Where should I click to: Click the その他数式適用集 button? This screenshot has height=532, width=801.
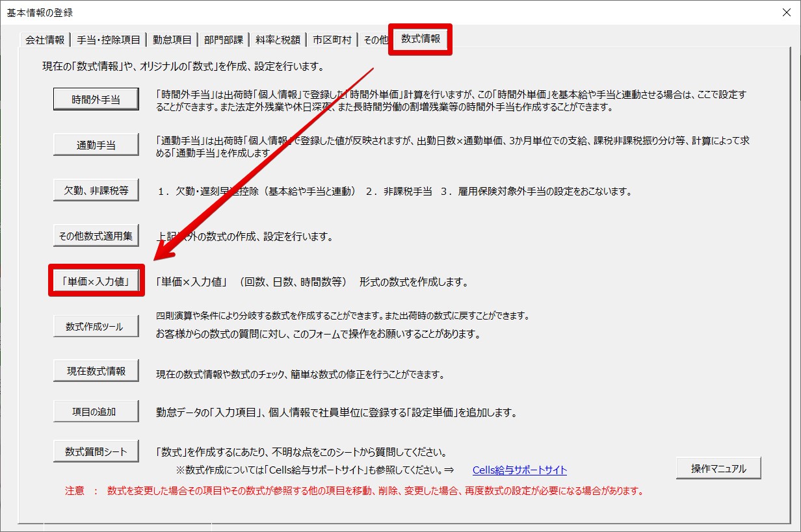pyautogui.click(x=96, y=236)
